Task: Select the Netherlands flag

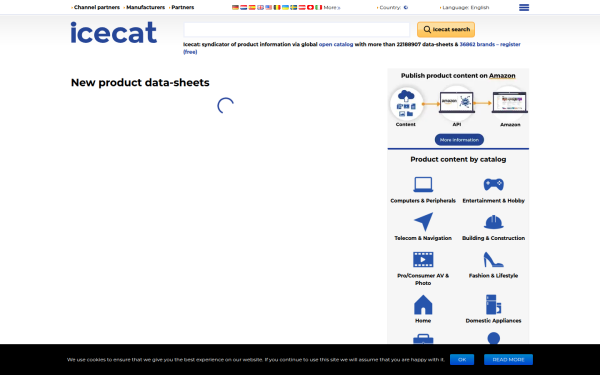Action: (x=244, y=7)
